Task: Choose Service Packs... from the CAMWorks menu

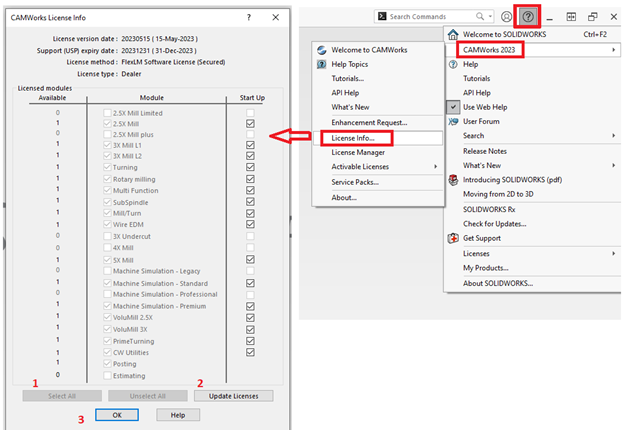Action: coord(378,182)
